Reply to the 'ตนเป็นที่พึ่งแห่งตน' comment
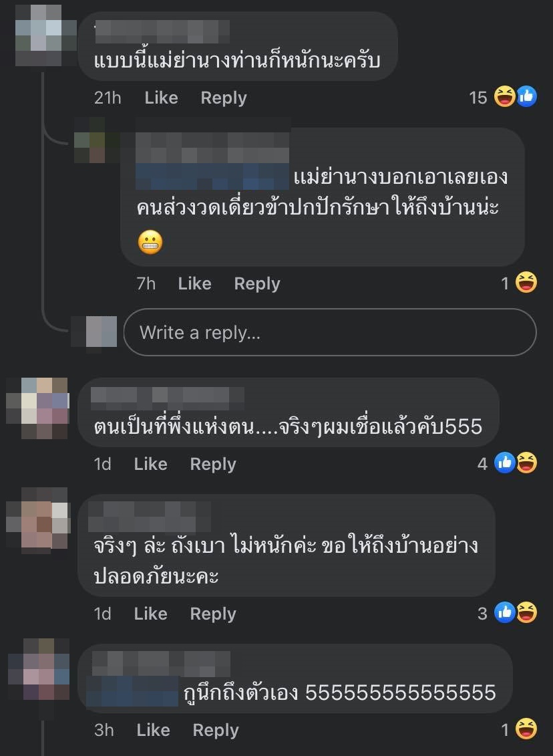The width and height of the screenshot is (553, 756). tap(213, 464)
